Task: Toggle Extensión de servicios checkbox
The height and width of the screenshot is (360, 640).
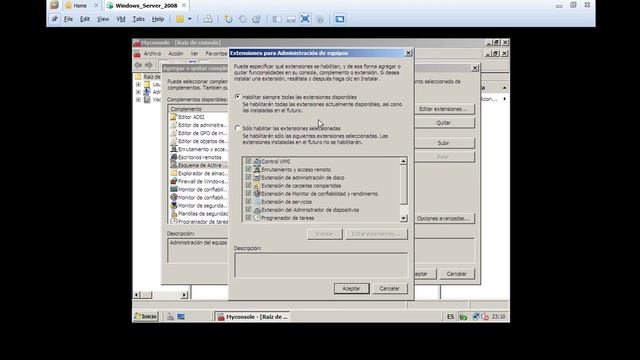Action: tap(248, 202)
